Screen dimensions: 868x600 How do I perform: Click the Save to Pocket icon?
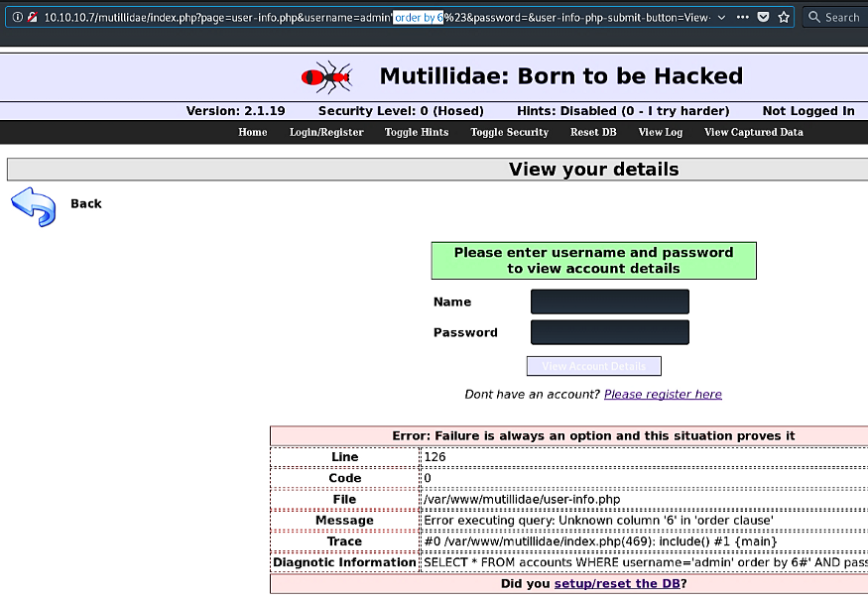tap(763, 17)
